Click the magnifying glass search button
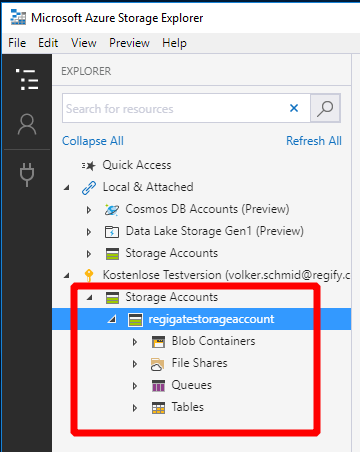The image size is (360, 452). tap(325, 108)
